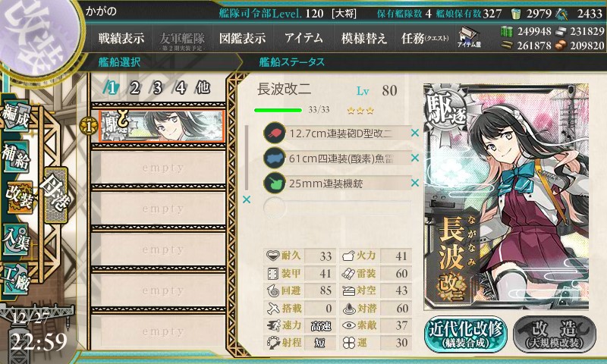Switch to the 他 other ships tab
The image size is (607, 364).
pos(203,88)
